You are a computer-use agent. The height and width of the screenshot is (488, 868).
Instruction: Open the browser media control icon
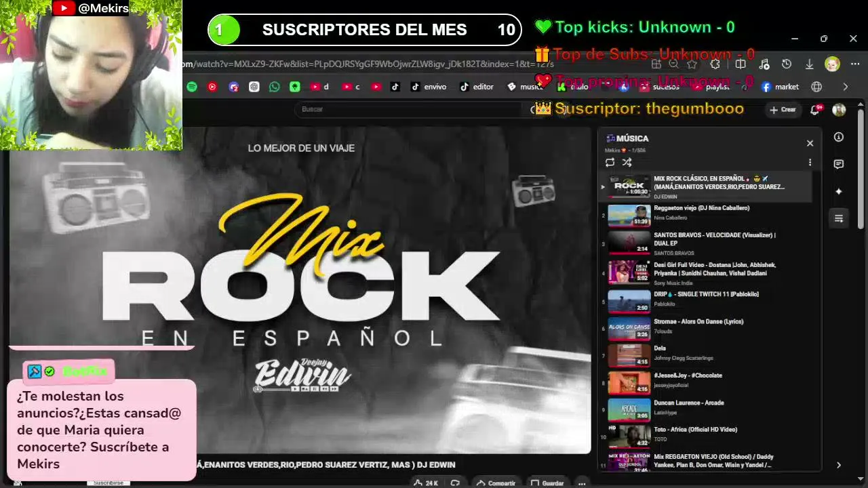tap(764, 64)
